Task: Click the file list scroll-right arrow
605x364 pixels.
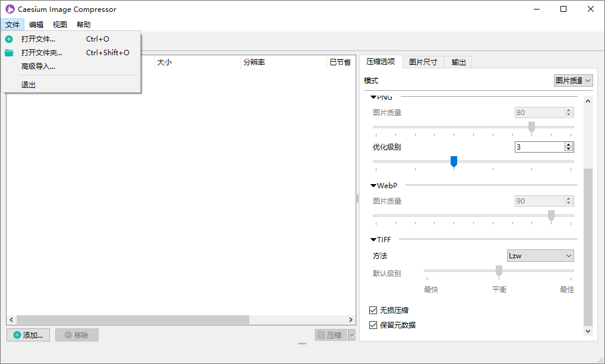Action: 350,319
